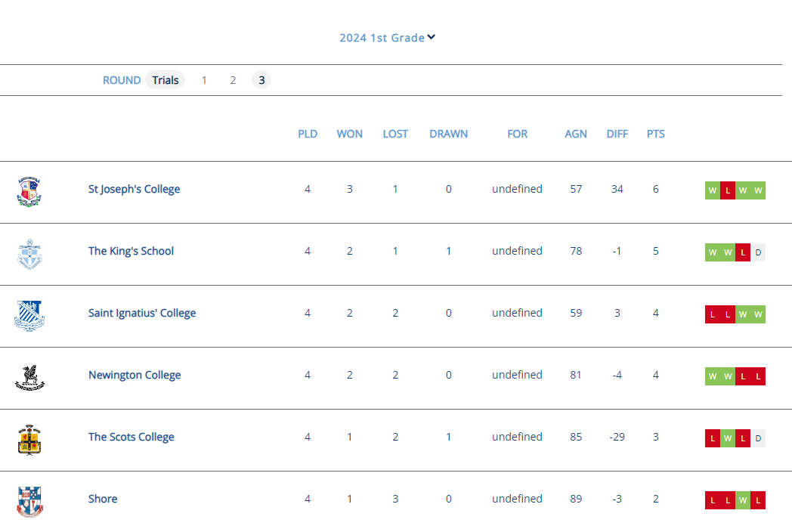792x532 pixels.
Task: Click St Joseph's College crest logo
Action: tap(29, 192)
